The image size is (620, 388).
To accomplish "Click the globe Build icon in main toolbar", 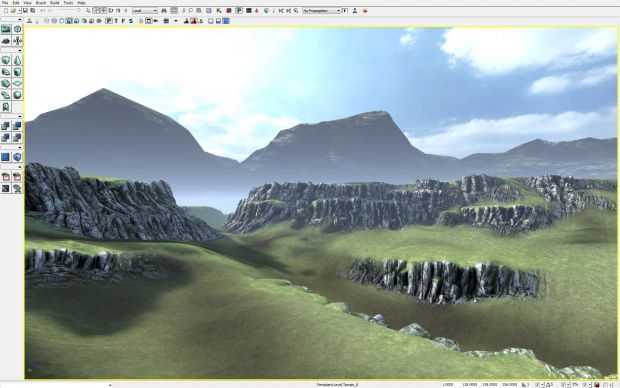I will [266, 11].
